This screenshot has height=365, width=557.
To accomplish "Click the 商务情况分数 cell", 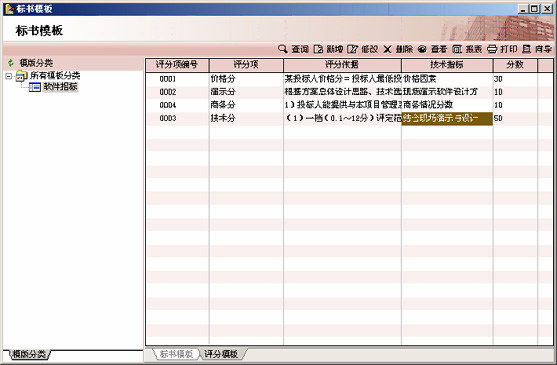I will [447, 105].
